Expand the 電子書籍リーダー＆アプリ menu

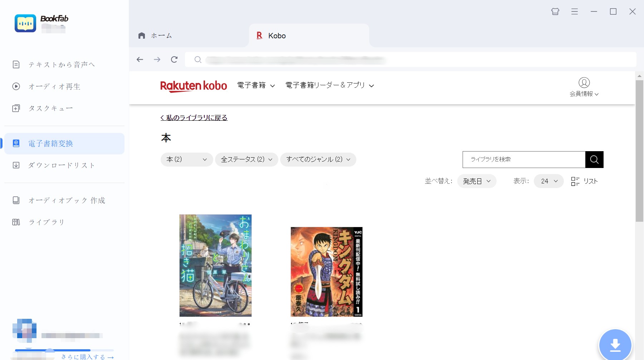[x=330, y=85]
